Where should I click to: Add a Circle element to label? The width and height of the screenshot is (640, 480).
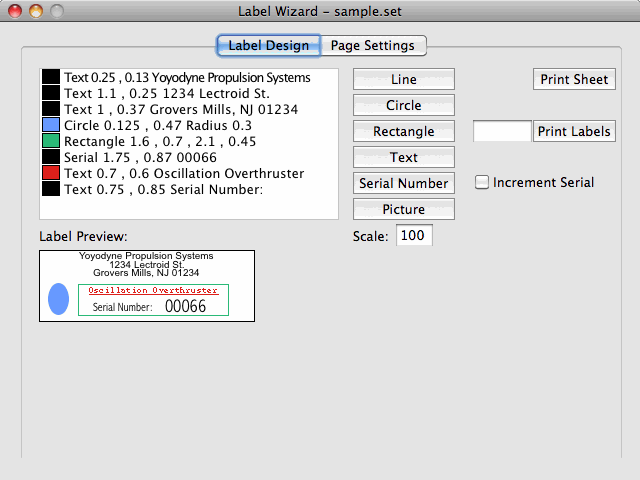pyautogui.click(x=404, y=105)
